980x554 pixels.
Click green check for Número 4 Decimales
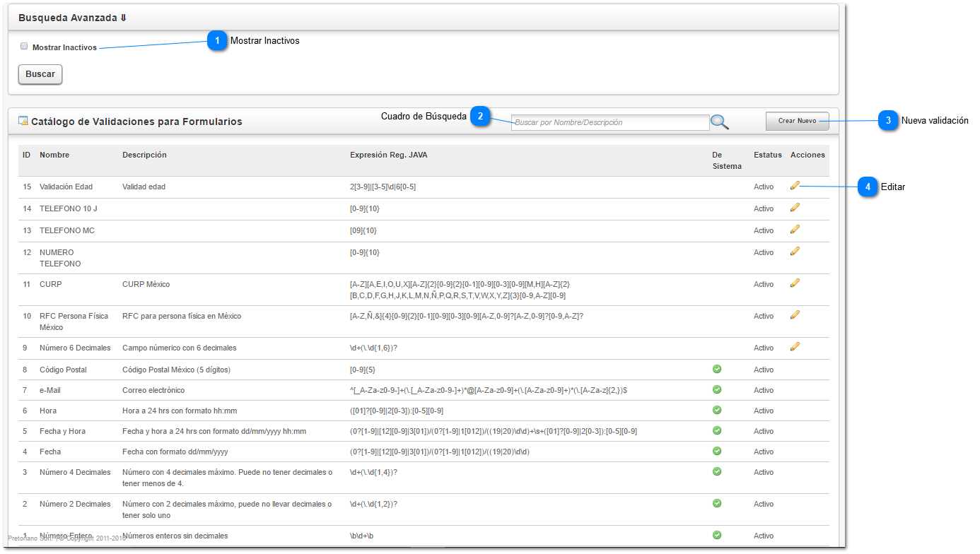pyautogui.click(x=717, y=471)
